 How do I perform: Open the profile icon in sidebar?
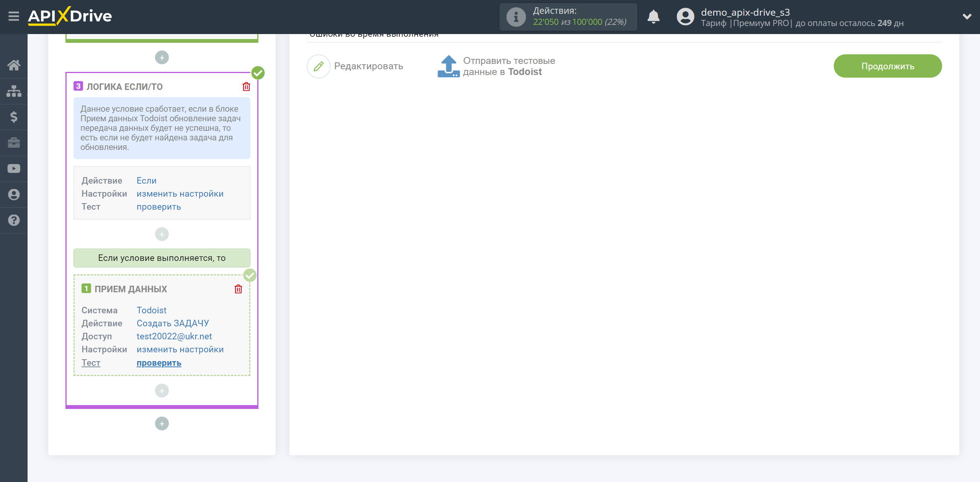click(x=14, y=194)
